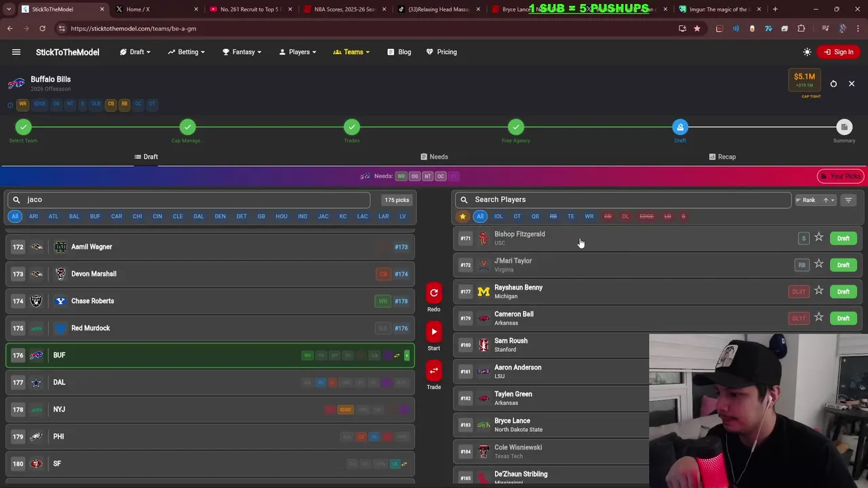The width and height of the screenshot is (868, 488).
Task: Toggle the light/dark theme sun icon
Action: tap(807, 52)
